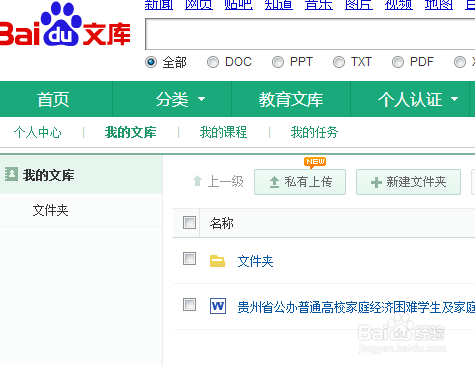Open the 贵州省公办普通高校 document link
Image resolution: width=475 pixels, height=366 pixels.
pos(356,307)
